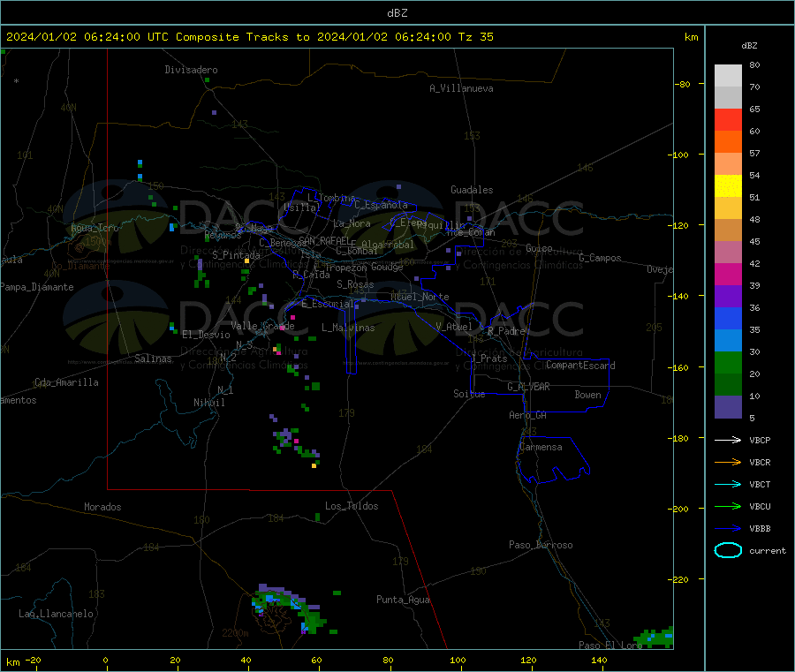The width and height of the screenshot is (795, 672).
Task: Click the Aero_GA map label
Action: [x=527, y=415]
